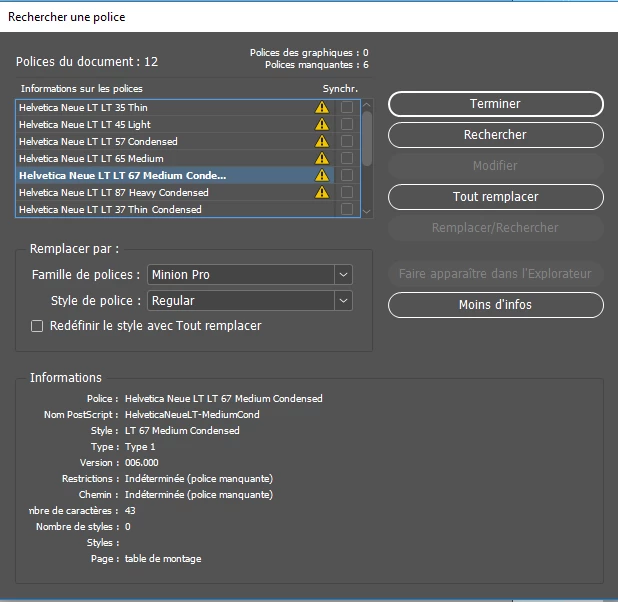
Task: Click warning icon on 67 Medium Condensed row
Action: (322, 175)
